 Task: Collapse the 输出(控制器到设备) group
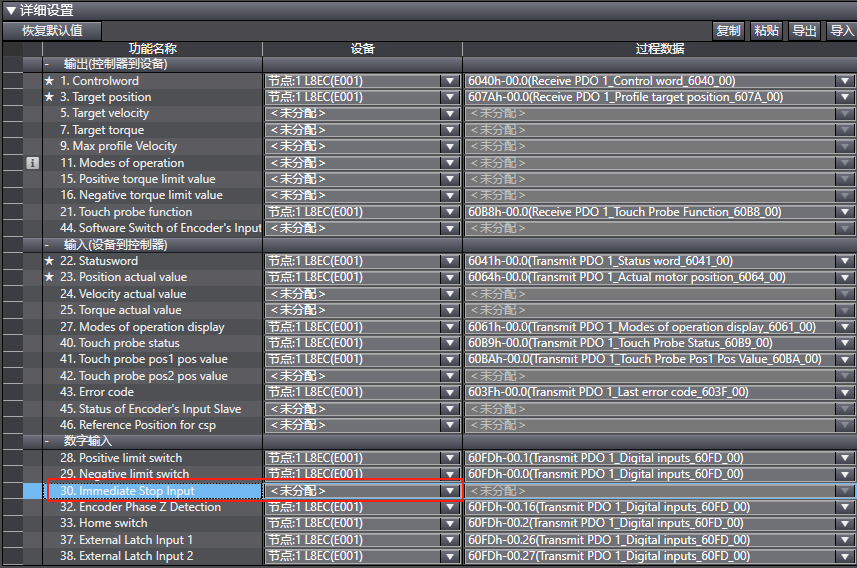pyautogui.click(x=47, y=64)
